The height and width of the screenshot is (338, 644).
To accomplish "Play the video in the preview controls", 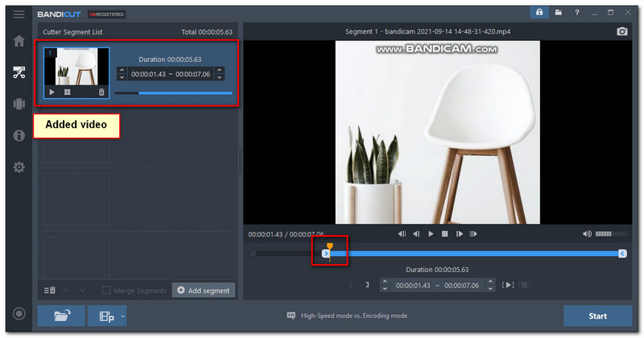I will pyautogui.click(x=431, y=234).
